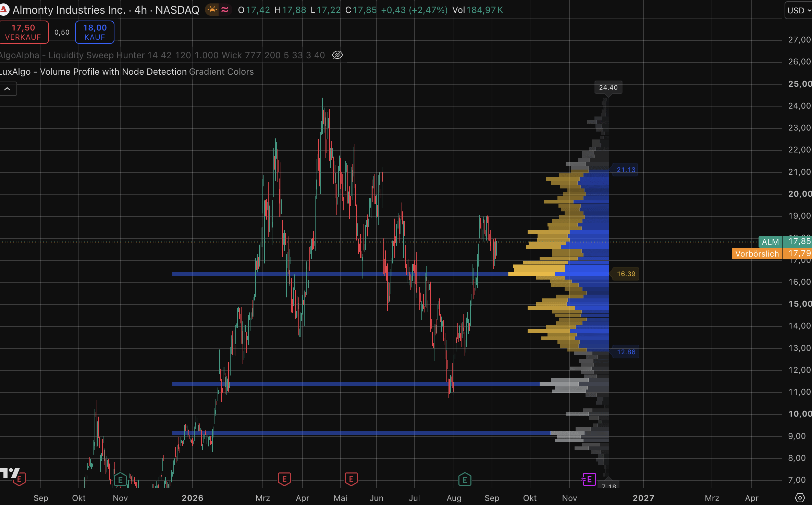Click the orange pre-market sun icon
The width and height of the screenshot is (812, 505).
(212, 10)
